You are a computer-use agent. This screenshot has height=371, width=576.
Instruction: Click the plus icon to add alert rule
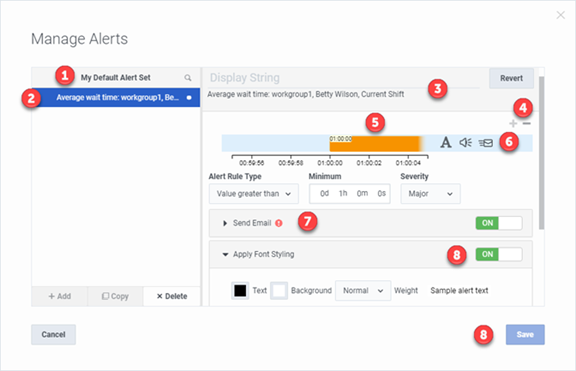[513, 123]
